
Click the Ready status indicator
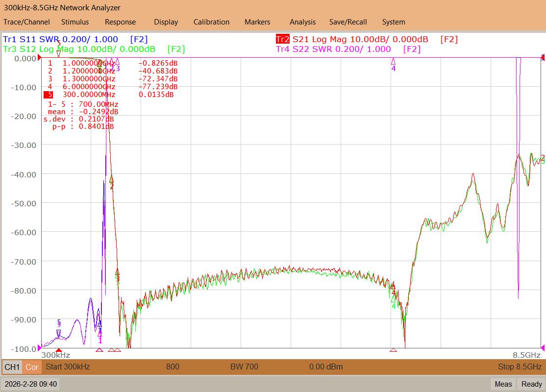coord(531,384)
